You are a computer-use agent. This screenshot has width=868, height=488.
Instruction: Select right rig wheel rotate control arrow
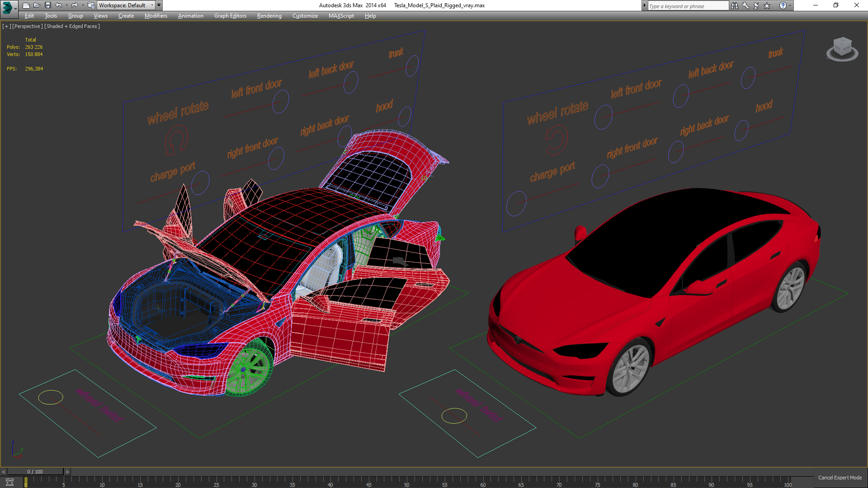[556, 141]
